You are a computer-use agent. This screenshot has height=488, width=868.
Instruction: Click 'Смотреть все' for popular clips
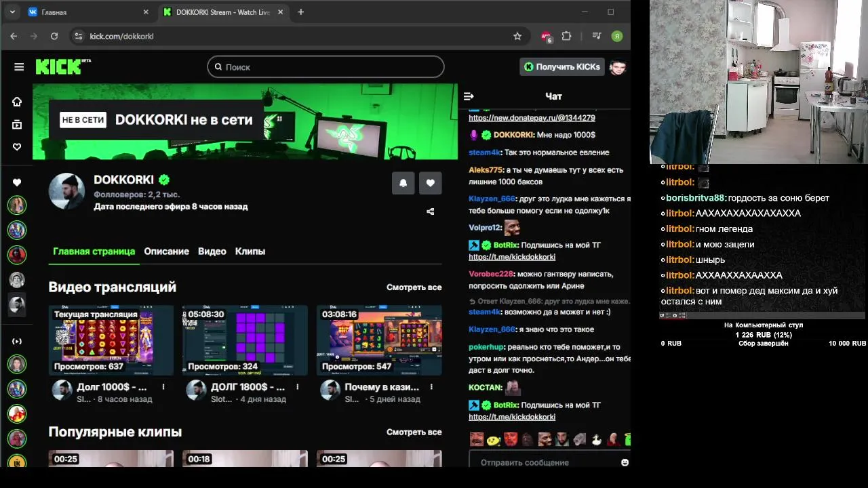414,432
